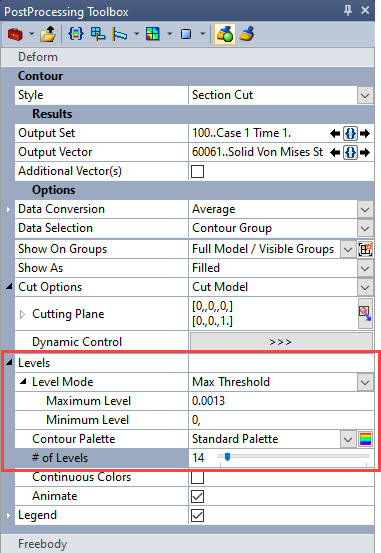The width and height of the screenshot is (381, 553).
Task: Go to next Output Set arrow
Action: click(x=365, y=133)
